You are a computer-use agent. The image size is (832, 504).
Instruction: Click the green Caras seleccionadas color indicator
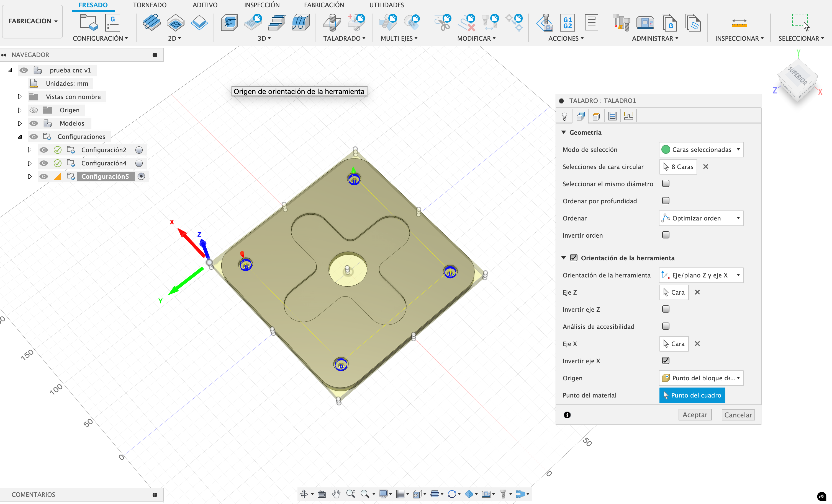(x=666, y=149)
